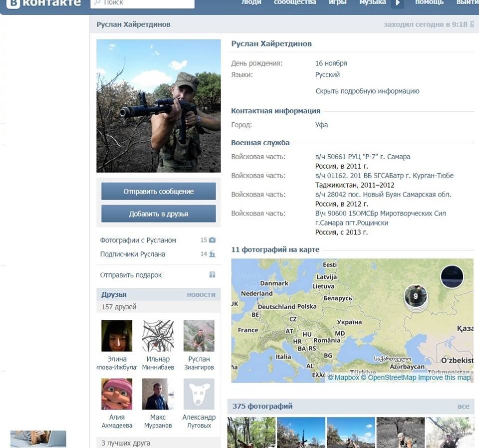Open the люди menu item
The height and width of the screenshot is (448, 479).
(x=251, y=3)
